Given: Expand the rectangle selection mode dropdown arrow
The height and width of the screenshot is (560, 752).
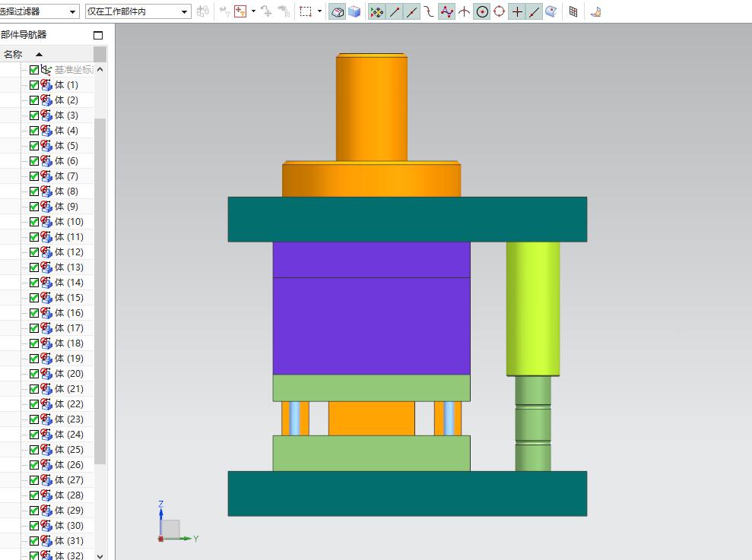Looking at the screenshot, I should tap(319, 11).
